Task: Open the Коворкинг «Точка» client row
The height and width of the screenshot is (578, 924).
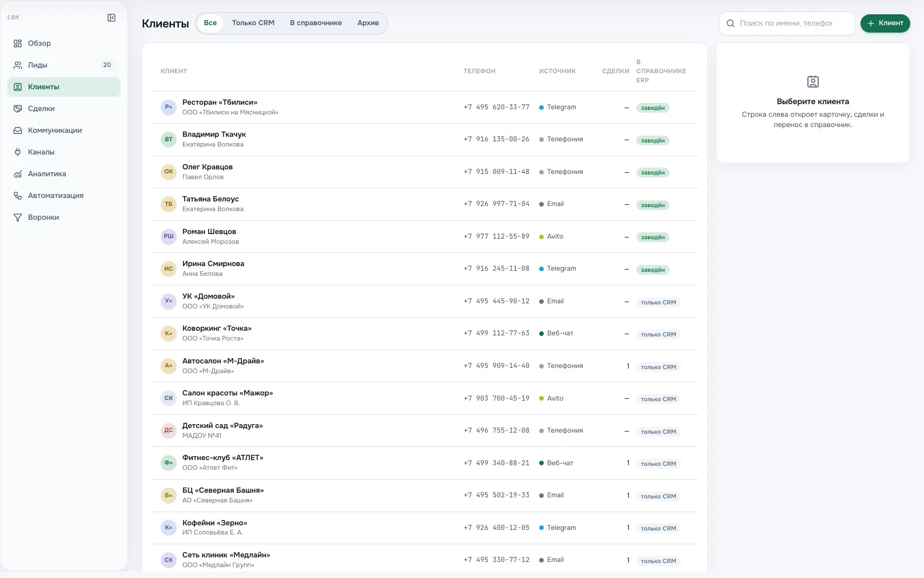Action: pyautogui.click(x=425, y=334)
